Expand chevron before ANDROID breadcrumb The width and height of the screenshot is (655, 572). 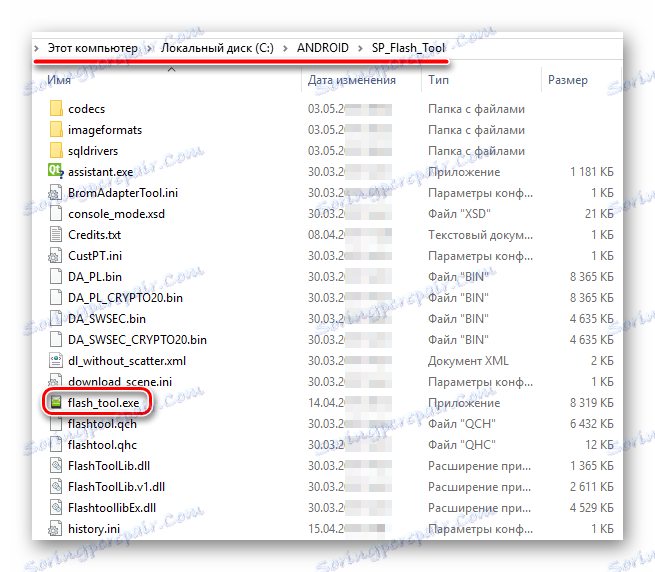285,48
